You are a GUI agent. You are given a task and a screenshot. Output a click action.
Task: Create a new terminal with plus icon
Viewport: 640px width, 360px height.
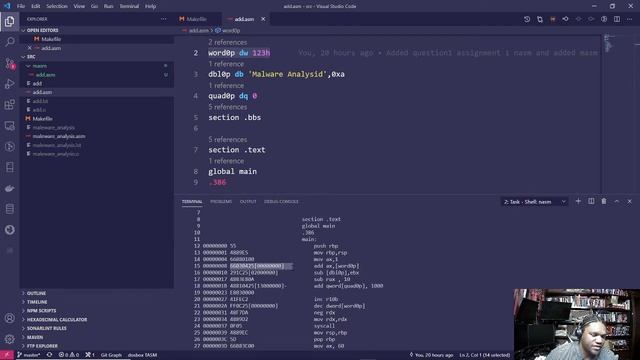click(x=578, y=201)
